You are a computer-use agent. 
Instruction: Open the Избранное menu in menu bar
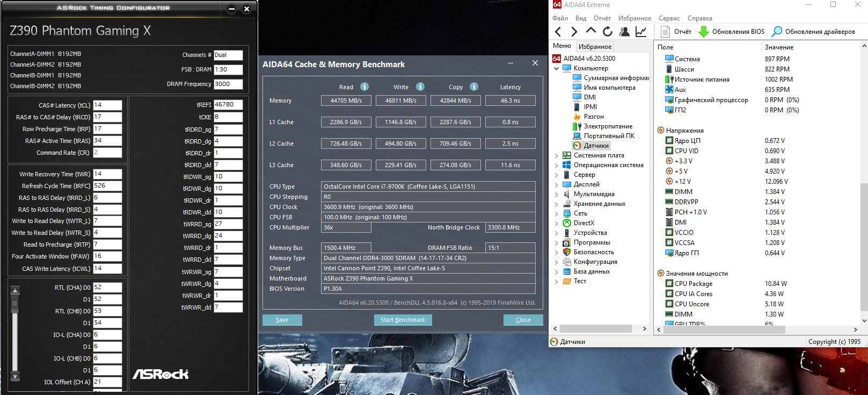tap(634, 18)
